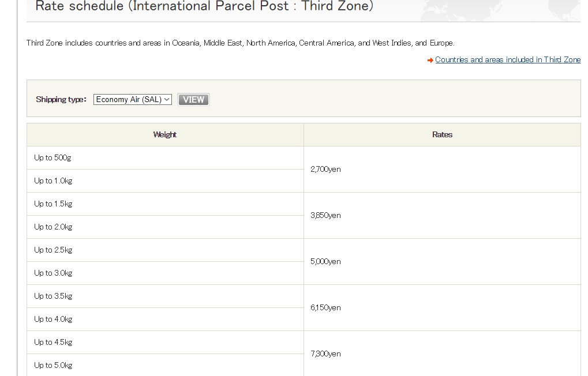Click the orange arrow beside the countries link

[x=430, y=61]
